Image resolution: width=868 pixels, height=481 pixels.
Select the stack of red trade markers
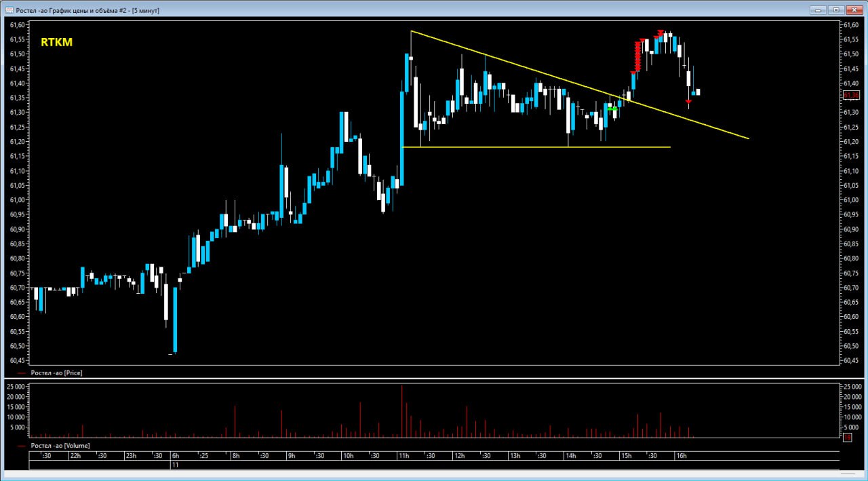[x=637, y=56]
